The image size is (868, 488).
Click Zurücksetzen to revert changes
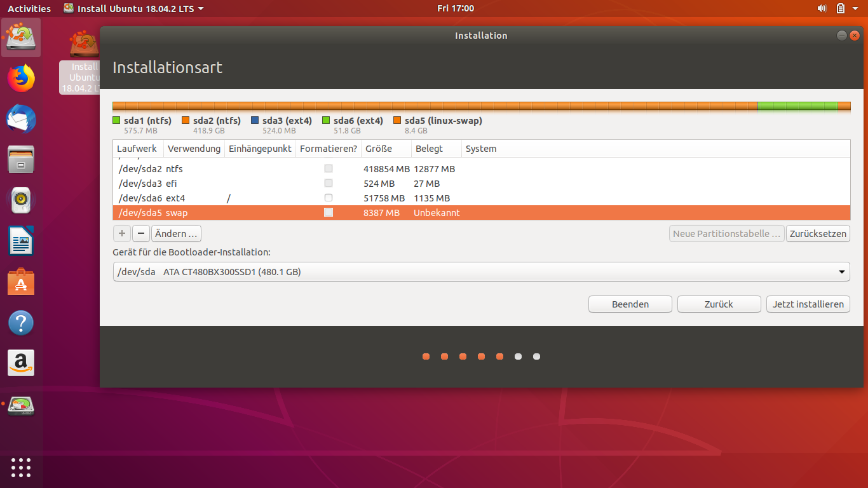click(x=818, y=234)
